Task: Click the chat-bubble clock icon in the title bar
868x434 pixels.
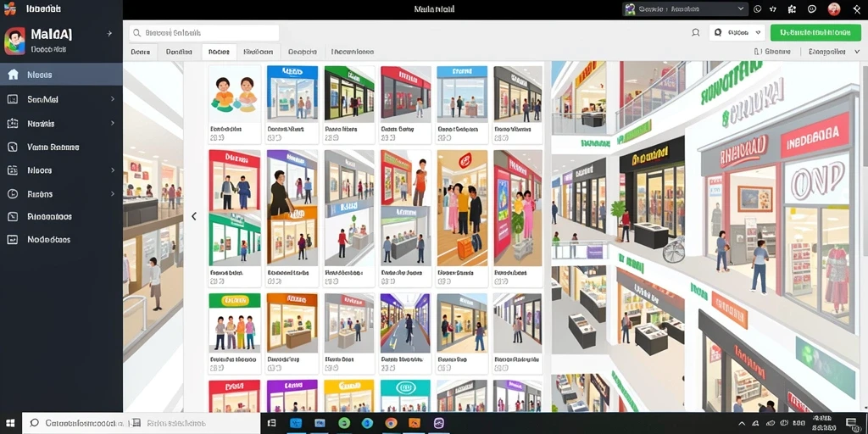Action: pyautogui.click(x=758, y=8)
